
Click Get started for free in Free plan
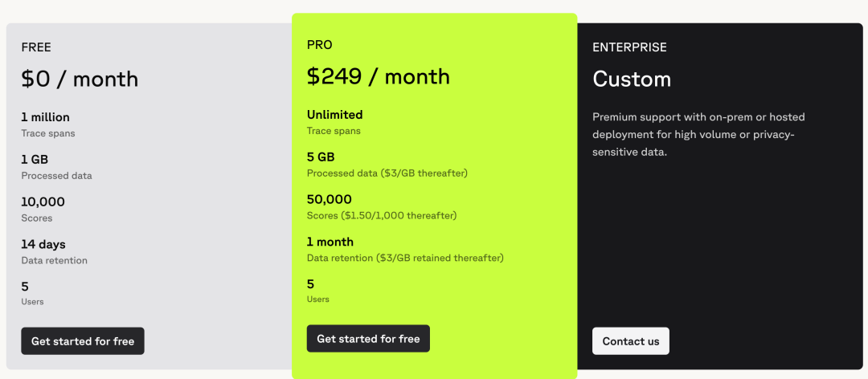[x=83, y=341]
